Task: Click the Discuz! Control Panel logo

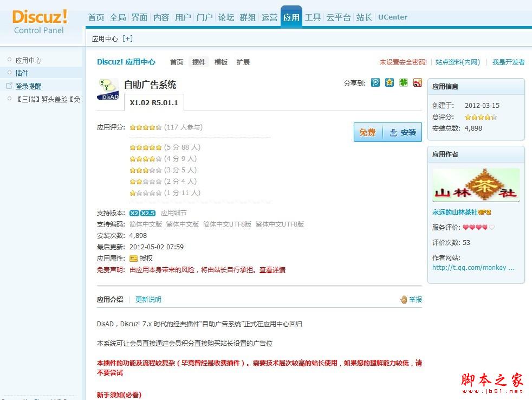Action: coord(40,22)
